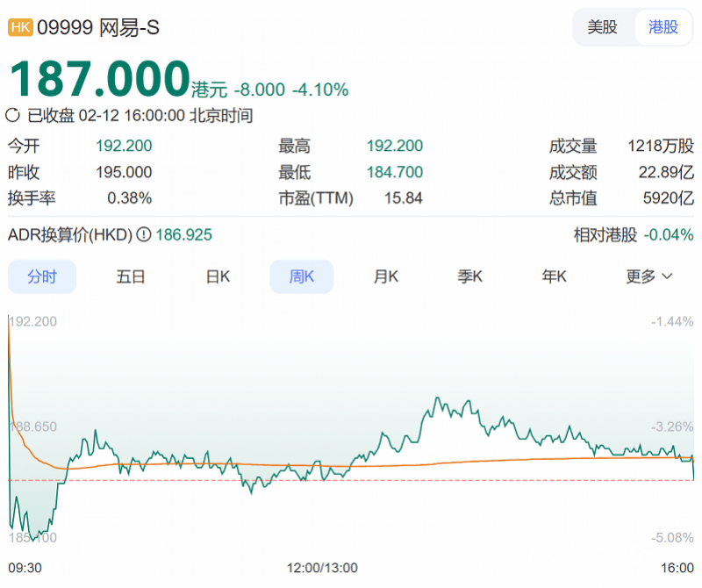Select the 周K chart tab
The height and width of the screenshot is (588, 702).
pos(302,276)
